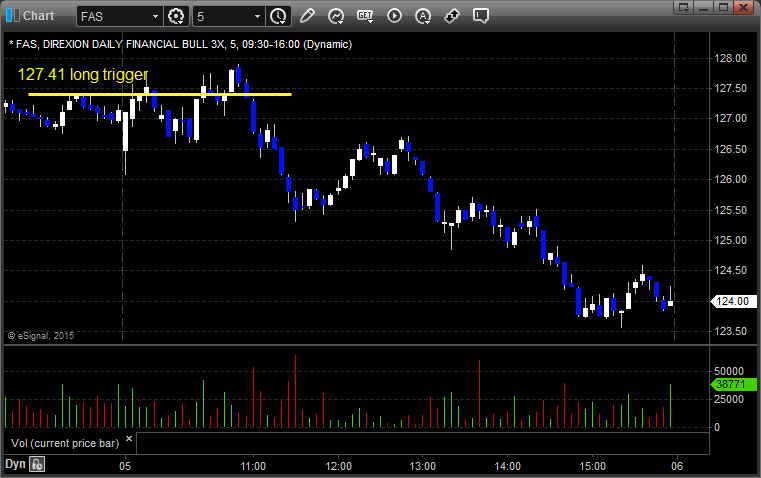Open the chart comment bubble icon
761x478 pixels.
click(x=481, y=16)
